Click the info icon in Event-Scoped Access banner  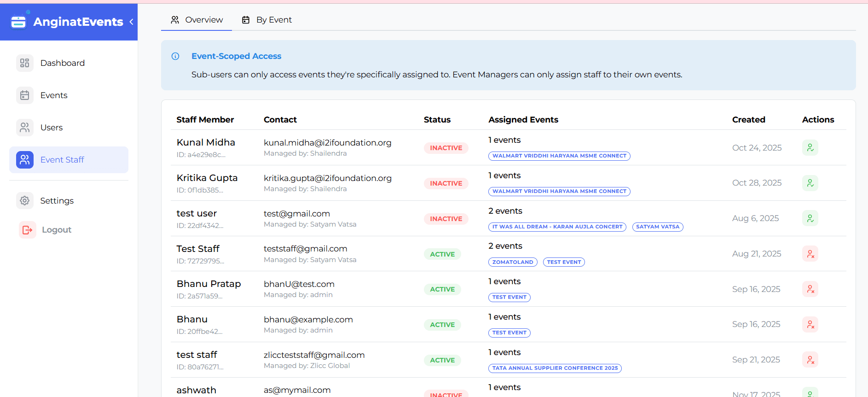[175, 56]
